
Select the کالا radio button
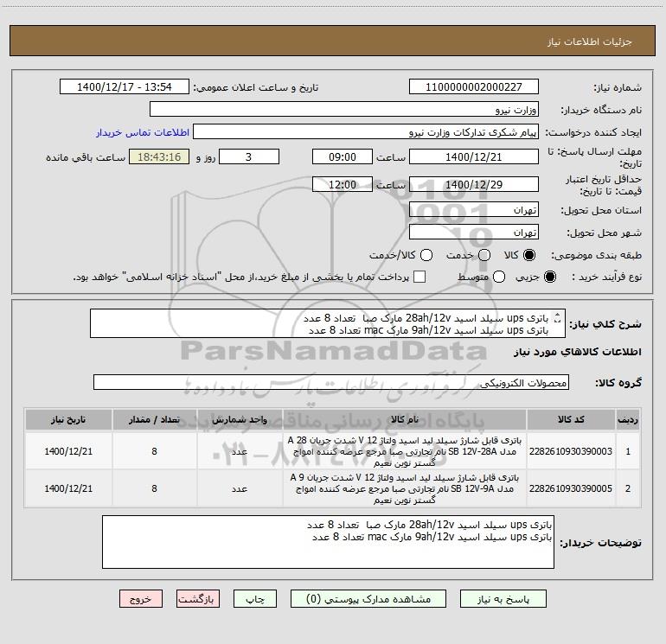[529, 255]
